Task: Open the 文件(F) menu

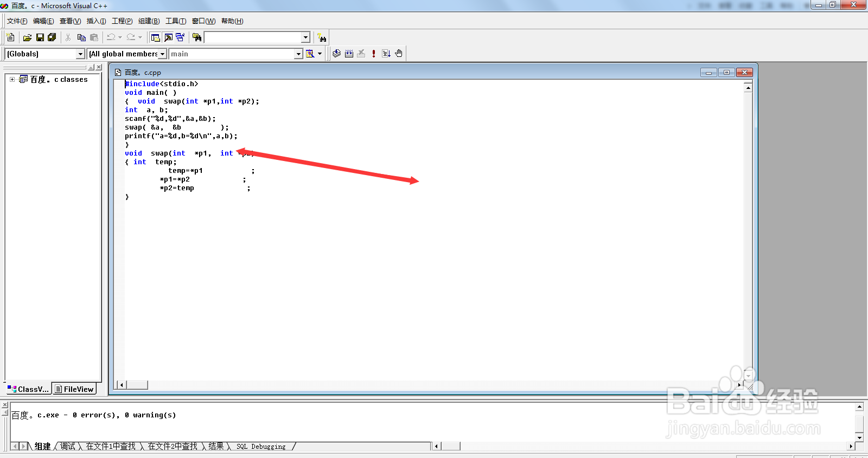Action: coord(17,21)
